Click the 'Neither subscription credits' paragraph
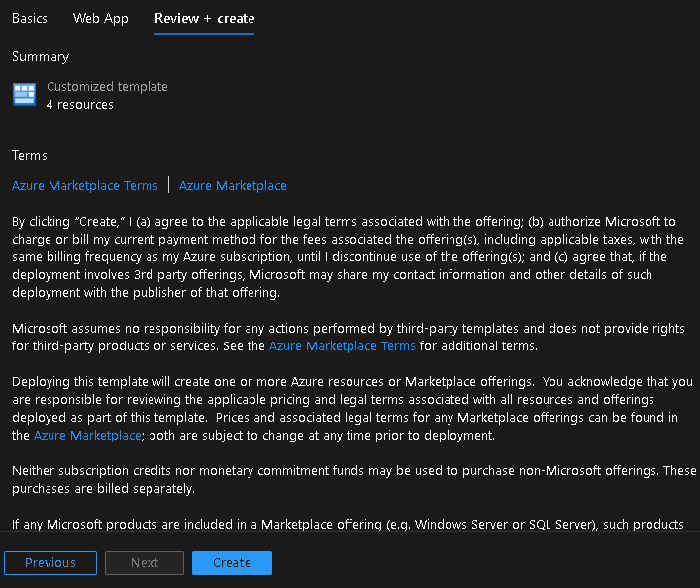 pyautogui.click(x=347, y=479)
